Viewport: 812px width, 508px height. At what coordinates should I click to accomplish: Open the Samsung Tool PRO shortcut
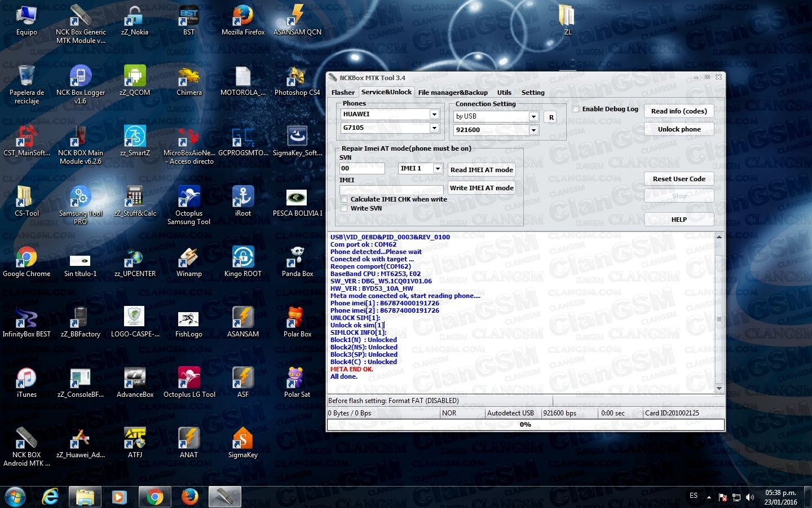pyautogui.click(x=81, y=205)
